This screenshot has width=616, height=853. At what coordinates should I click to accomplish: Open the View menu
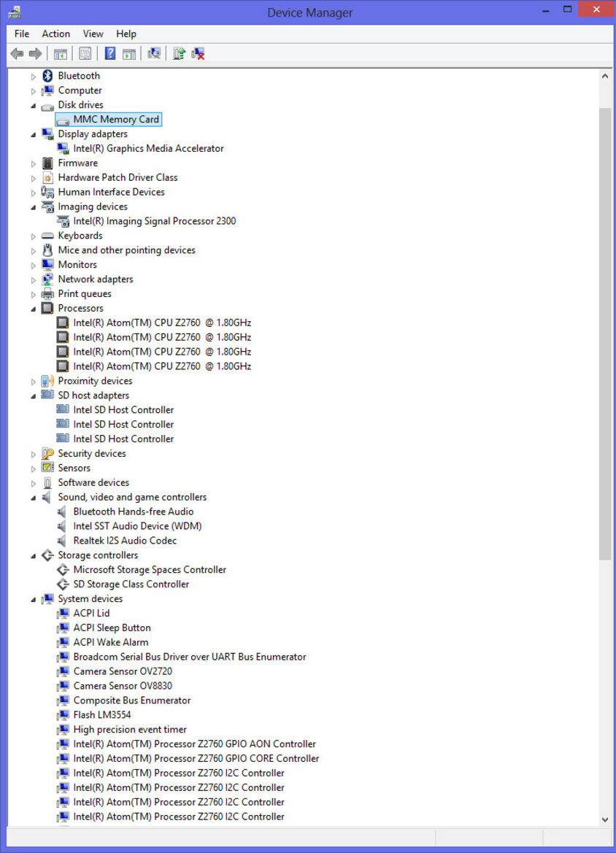93,34
